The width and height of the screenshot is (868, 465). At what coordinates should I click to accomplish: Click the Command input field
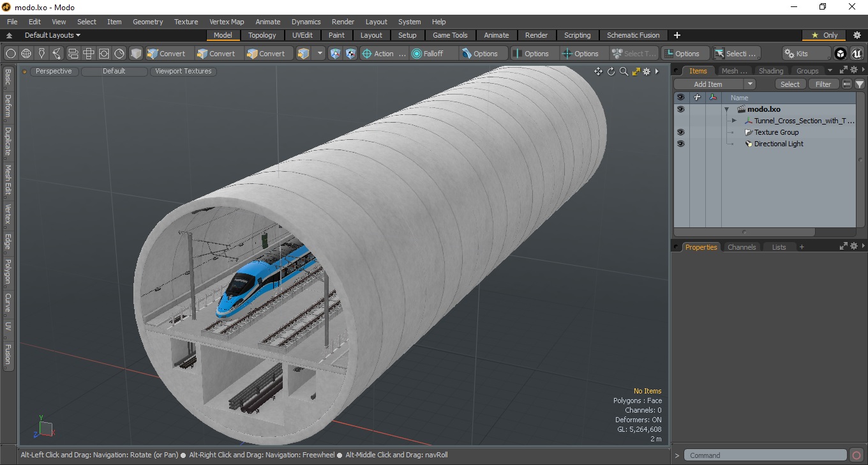[766, 455]
